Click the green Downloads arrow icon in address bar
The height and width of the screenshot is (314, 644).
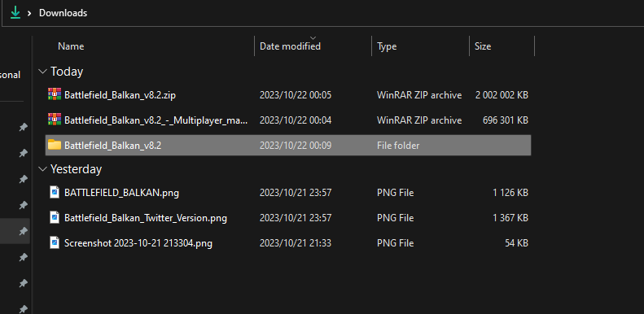point(15,13)
